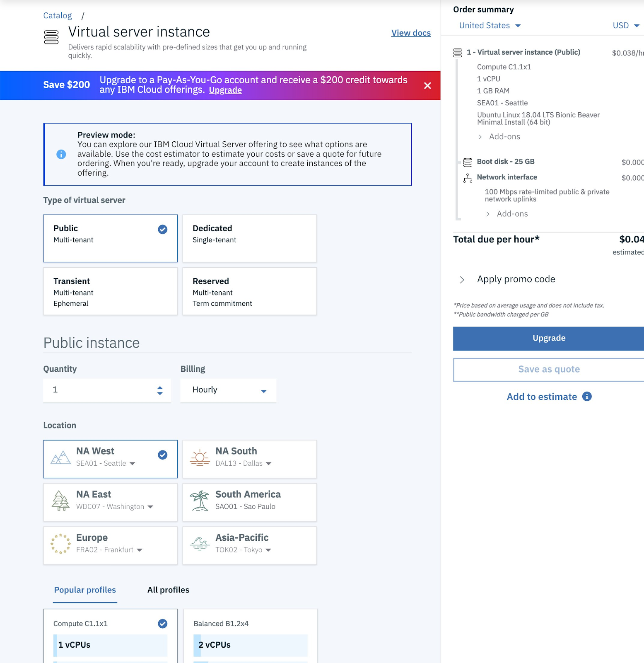Click the Save $200 banner text
The width and height of the screenshot is (644, 663).
click(x=67, y=85)
